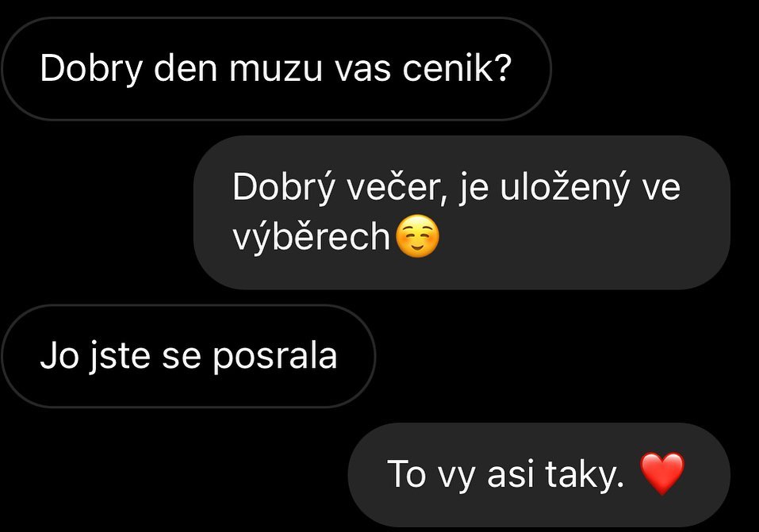Viewport: 759px width, 532px height.
Task: Click the word 'vas' in the first message
Action: [x=362, y=70]
